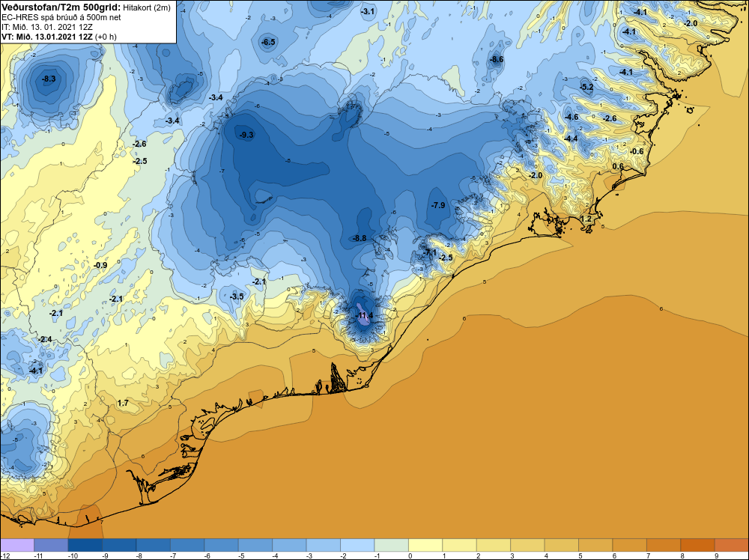
Task: Click the -0.9 temperature label
Action: 100,265
